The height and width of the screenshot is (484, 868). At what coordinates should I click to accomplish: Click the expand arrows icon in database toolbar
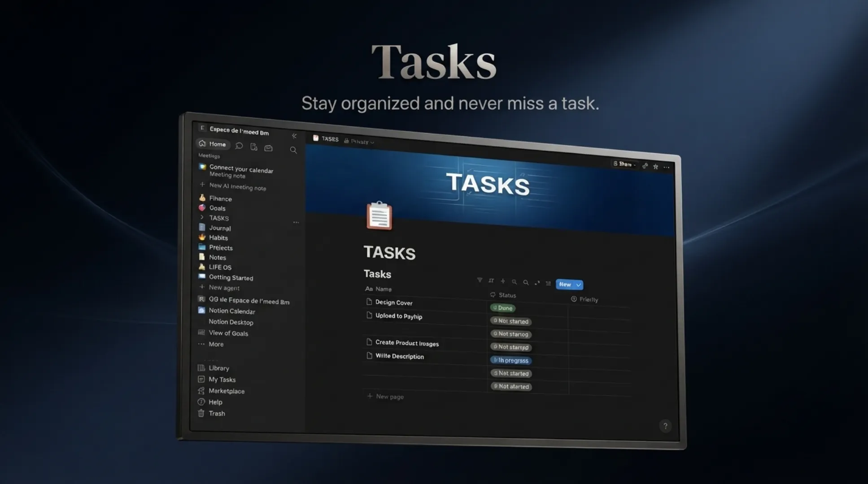(537, 283)
